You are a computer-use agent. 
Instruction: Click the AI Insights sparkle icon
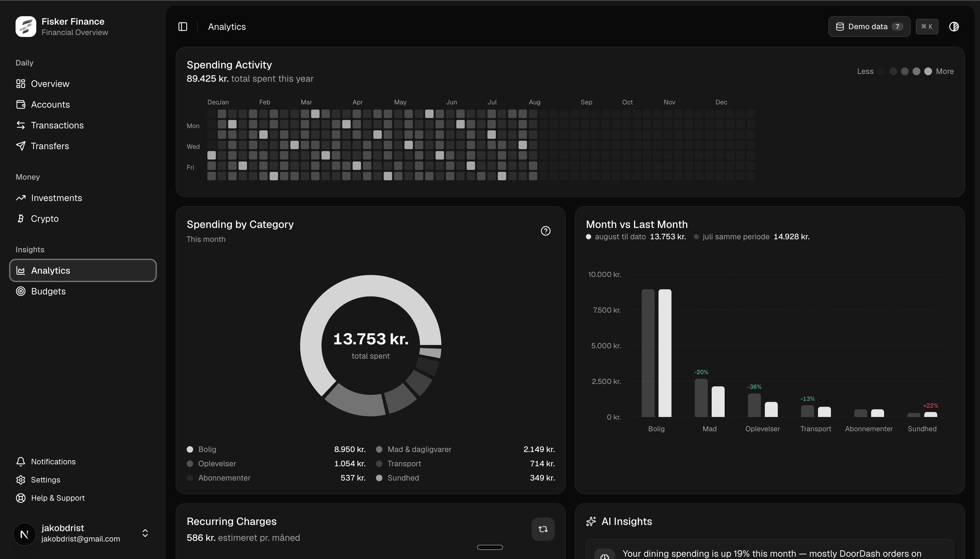pos(591,521)
